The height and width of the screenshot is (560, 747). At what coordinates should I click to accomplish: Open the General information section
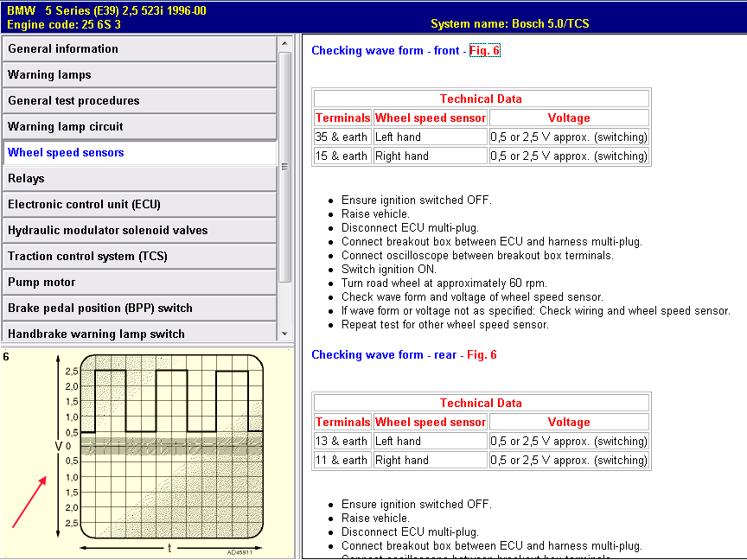click(139, 48)
